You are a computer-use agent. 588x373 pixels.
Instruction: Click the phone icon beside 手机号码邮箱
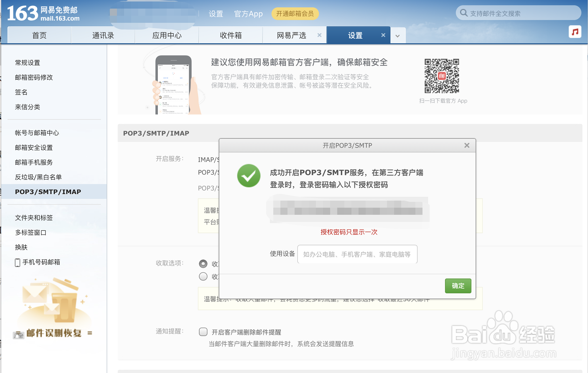17,262
